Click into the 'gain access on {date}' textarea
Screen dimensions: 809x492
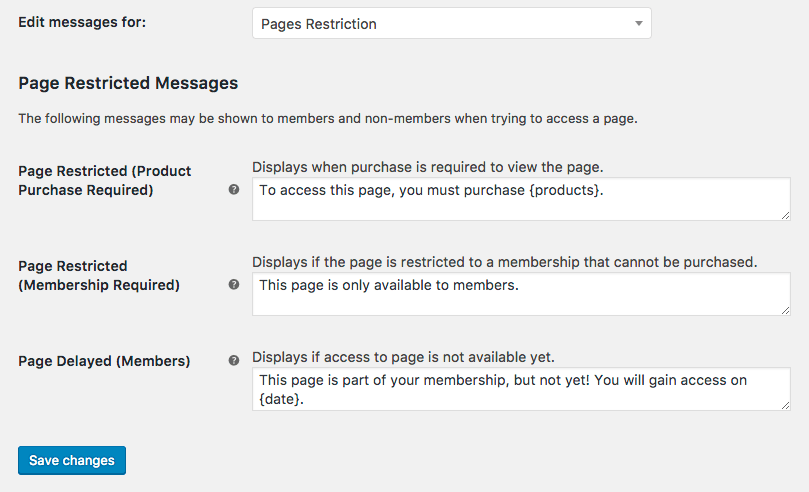pos(520,389)
